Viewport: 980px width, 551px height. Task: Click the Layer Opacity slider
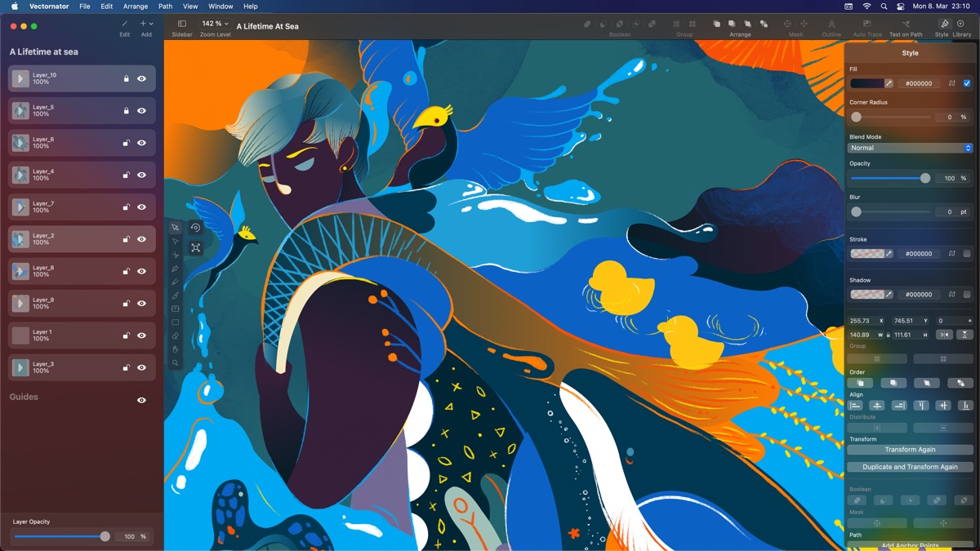[x=61, y=536]
